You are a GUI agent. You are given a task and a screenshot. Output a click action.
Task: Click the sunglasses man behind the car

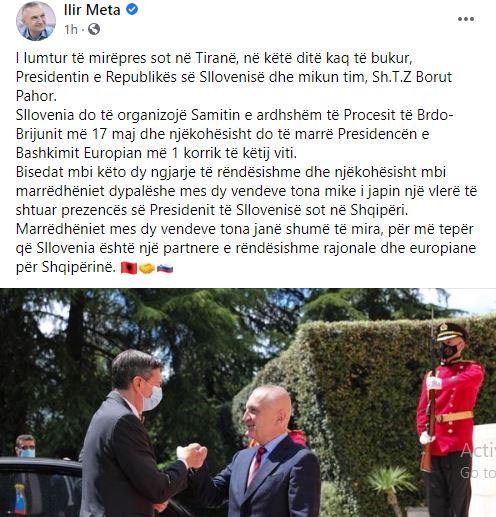(x=26, y=446)
